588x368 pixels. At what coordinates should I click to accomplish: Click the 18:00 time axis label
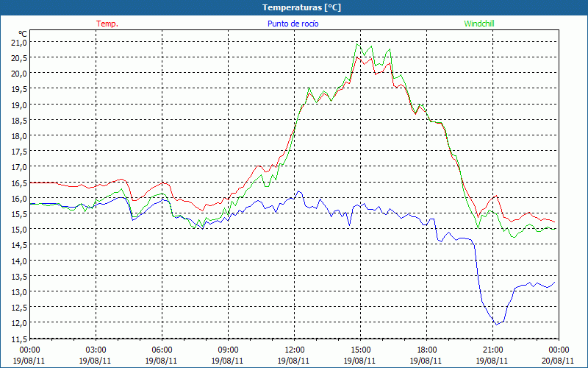(x=427, y=350)
